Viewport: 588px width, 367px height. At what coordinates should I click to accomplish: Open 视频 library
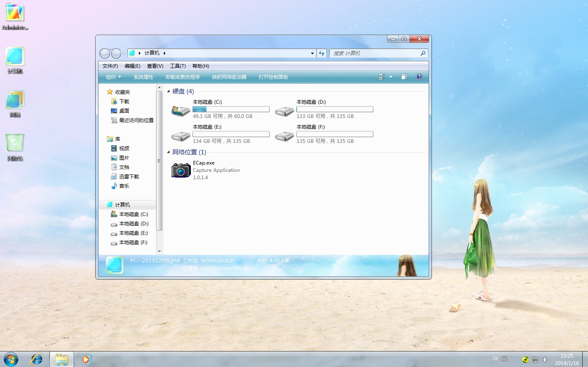pyautogui.click(x=120, y=148)
